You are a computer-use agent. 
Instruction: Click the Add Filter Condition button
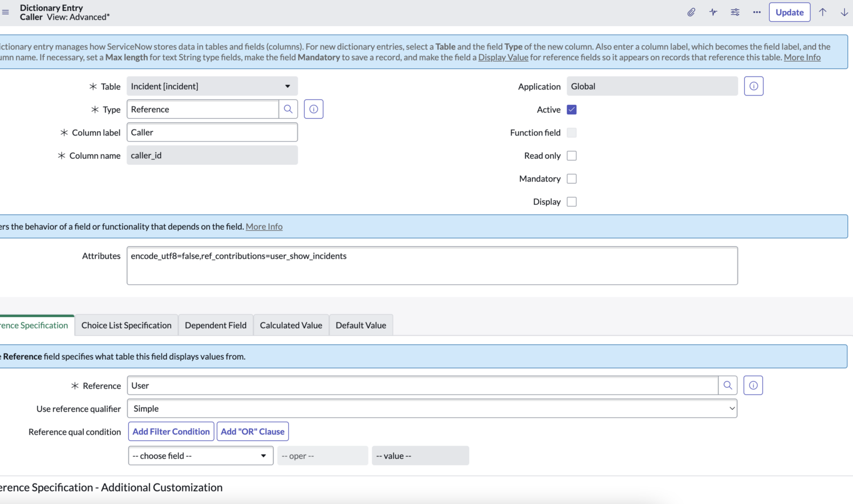[170, 431]
